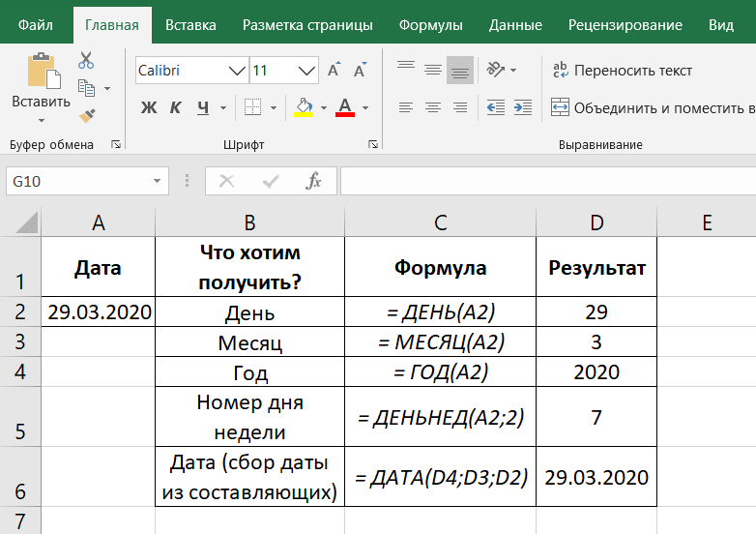Center cell text horizontally

coord(433,107)
